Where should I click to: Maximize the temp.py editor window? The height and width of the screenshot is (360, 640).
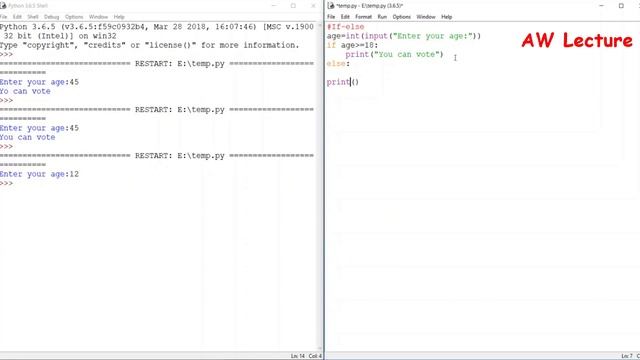click(x=621, y=6)
